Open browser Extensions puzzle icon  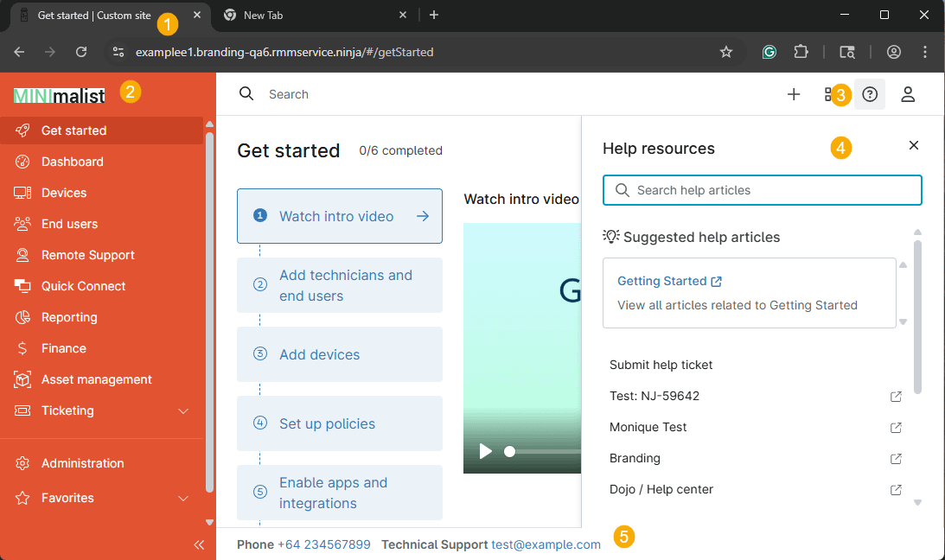pyautogui.click(x=801, y=52)
